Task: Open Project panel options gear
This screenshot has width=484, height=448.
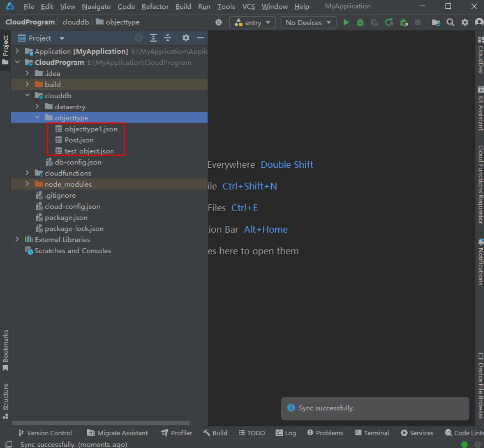Action: 186,38
